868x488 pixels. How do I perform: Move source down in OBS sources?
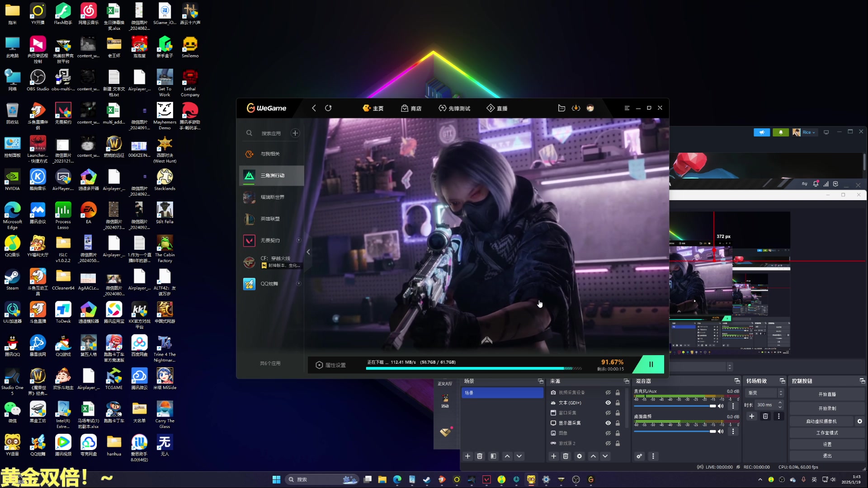click(x=605, y=456)
